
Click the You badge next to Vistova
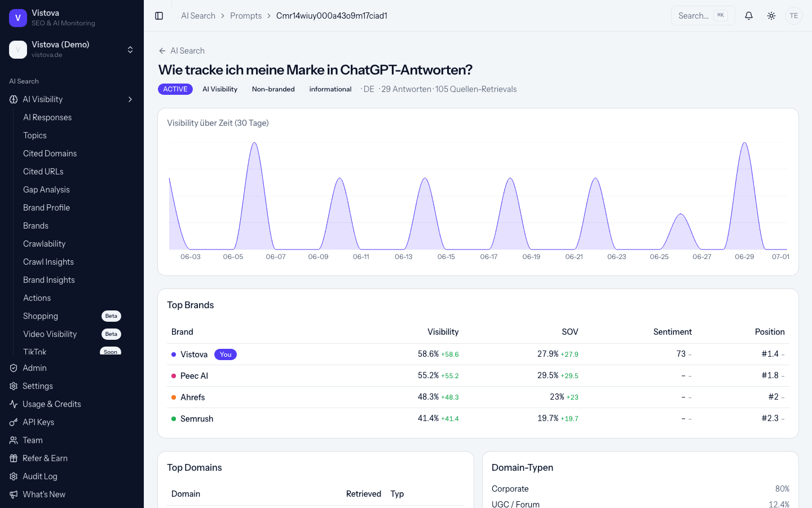pos(226,354)
